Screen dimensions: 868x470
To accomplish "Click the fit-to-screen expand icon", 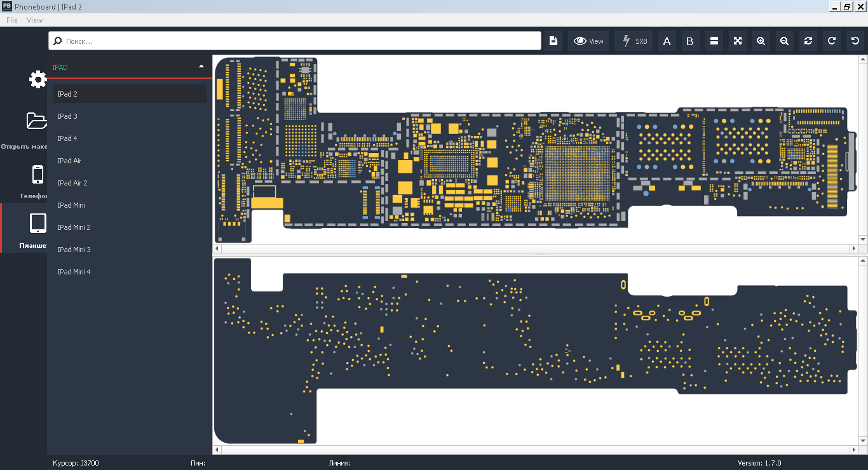I will pyautogui.click(x=737, y=41).
